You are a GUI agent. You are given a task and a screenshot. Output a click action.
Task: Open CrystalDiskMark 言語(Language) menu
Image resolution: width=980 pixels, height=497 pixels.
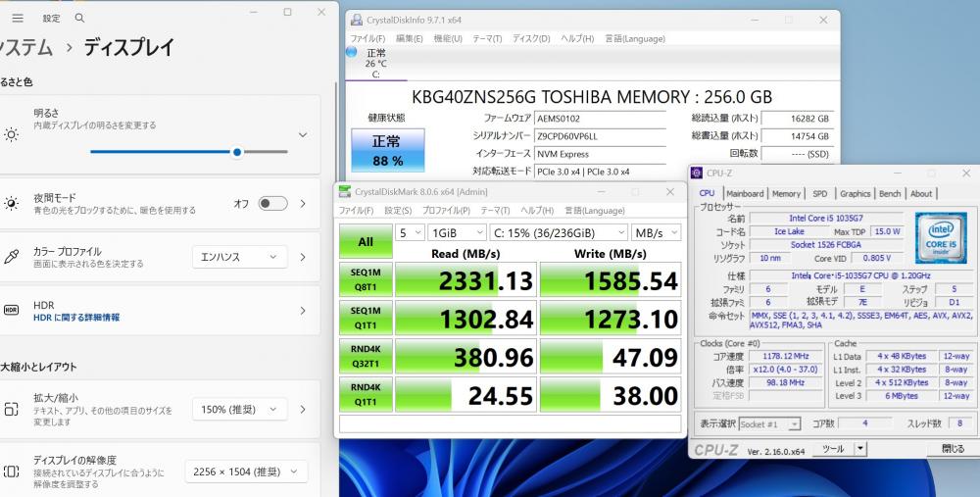595,211
